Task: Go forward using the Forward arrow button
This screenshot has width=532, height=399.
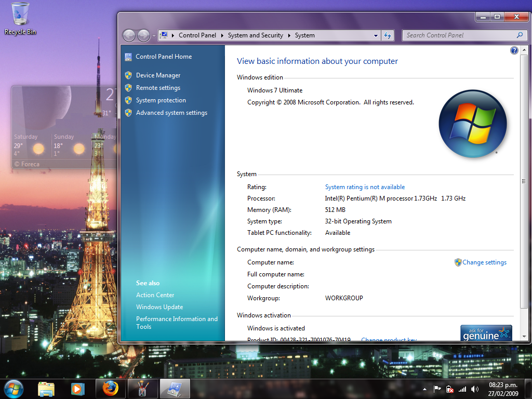Action: (143, 35)
